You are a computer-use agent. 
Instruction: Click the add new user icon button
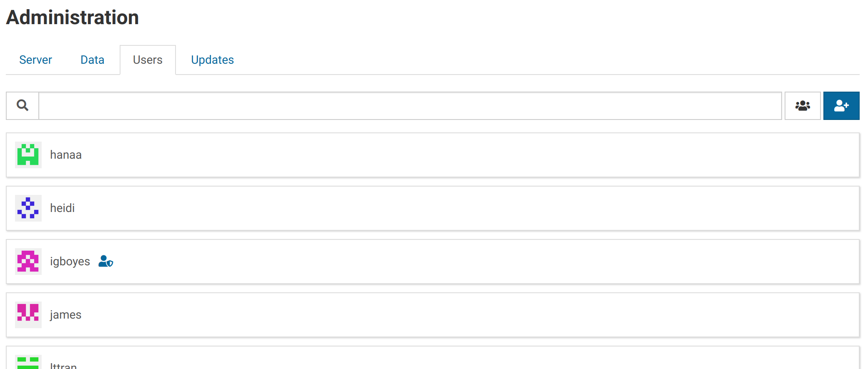pos(841,106)
